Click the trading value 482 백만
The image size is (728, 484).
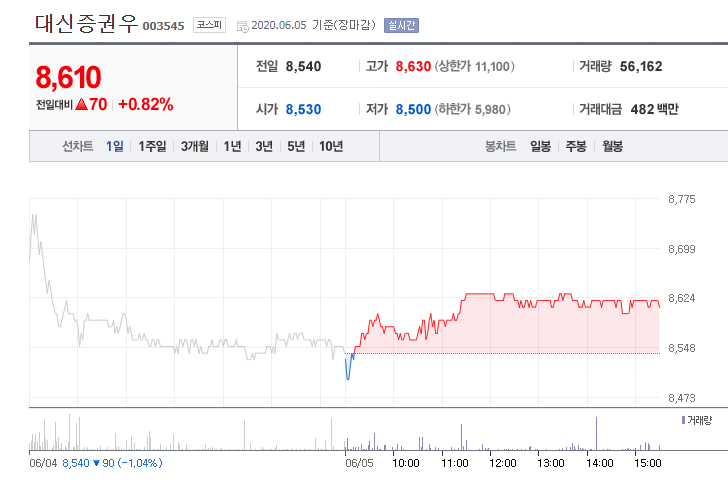click(x=654, y=109)
